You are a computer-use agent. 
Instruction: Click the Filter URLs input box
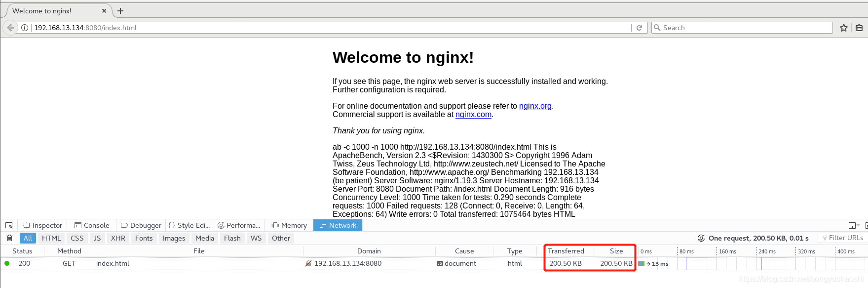pyautogui.click(x=842, y=238)
